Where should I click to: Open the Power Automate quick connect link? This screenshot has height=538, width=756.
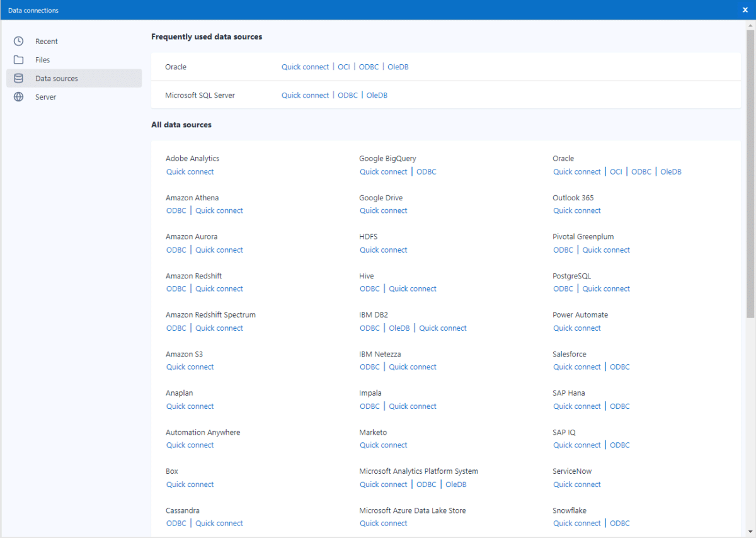click(577, 328)
